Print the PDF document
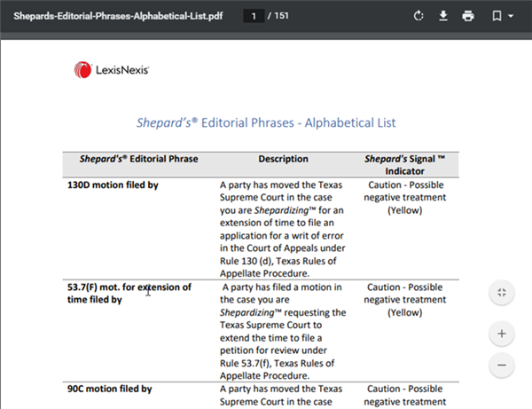532x409 pixels. click(x=468, y=16)
